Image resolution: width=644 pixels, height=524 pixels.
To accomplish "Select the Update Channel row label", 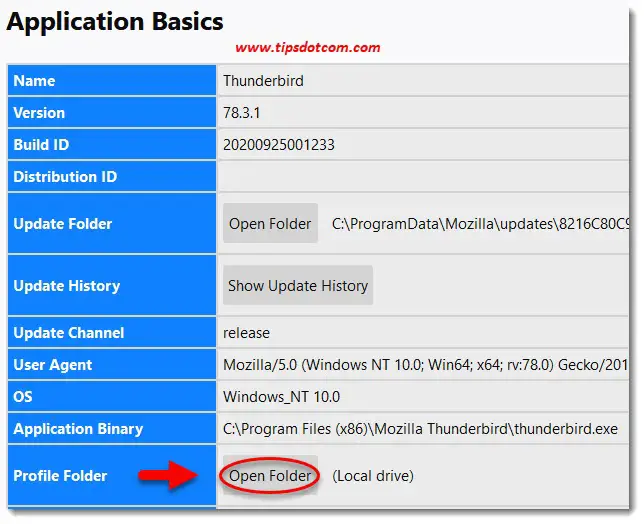I will pyautogui.click(x=69, y=333).
